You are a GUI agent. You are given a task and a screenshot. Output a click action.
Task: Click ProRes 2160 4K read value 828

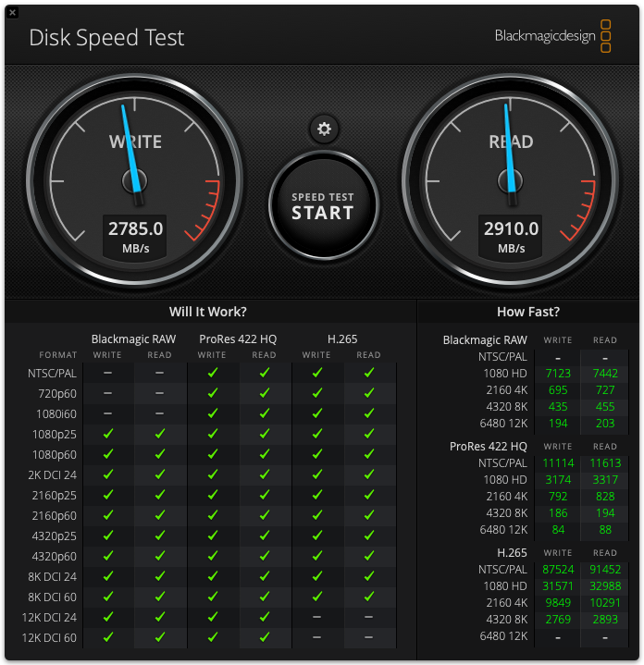[605, 496]
